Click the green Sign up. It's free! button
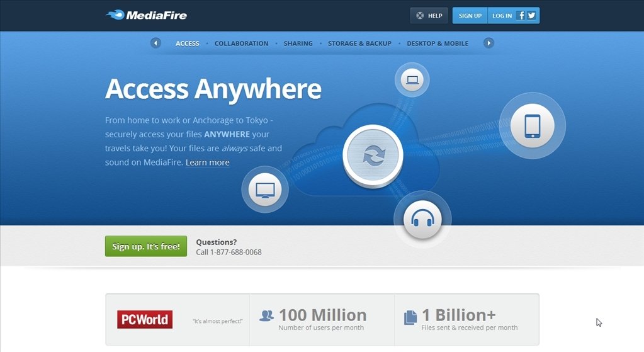644x352 pixels. pyautogui.click(x=146, y=246)
